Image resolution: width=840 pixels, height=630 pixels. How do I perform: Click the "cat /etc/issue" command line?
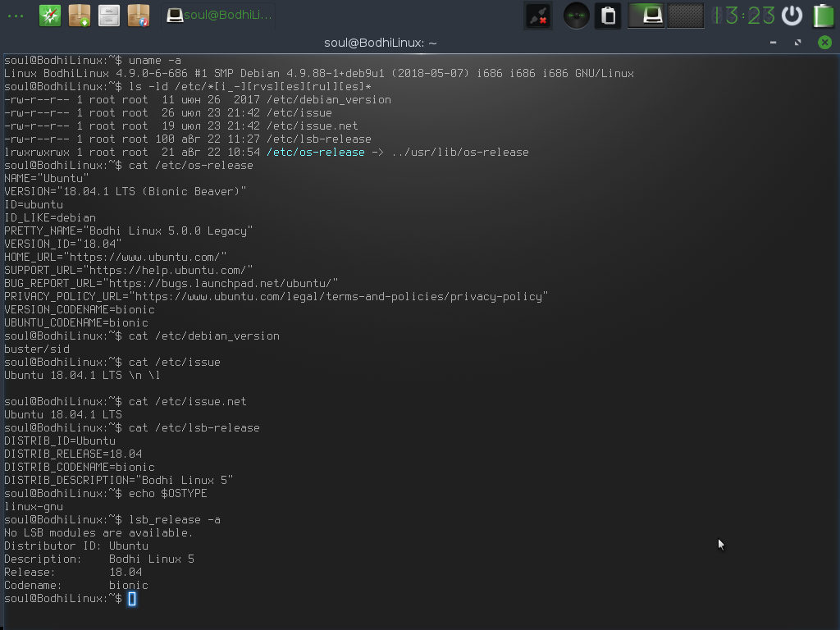pos(112,362)
